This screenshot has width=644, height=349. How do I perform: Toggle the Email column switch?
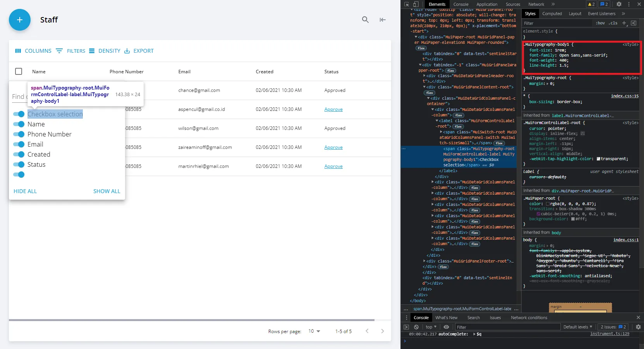(x=19, y=144)
